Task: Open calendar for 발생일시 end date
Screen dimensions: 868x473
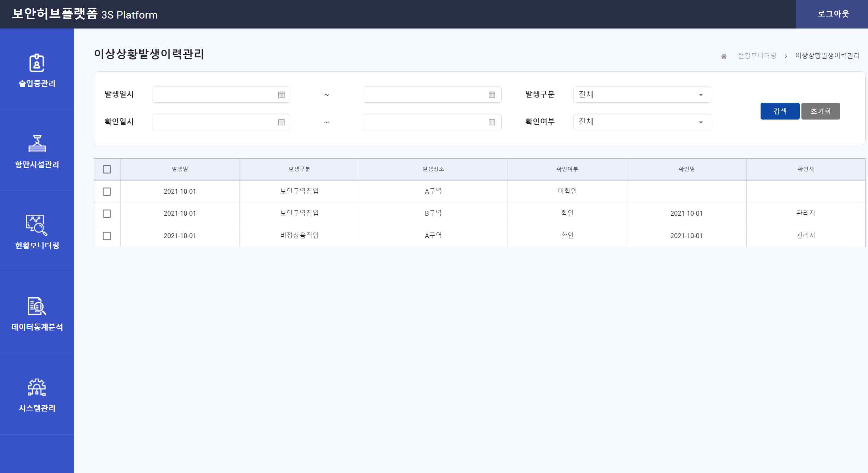Action: (491, 94)
